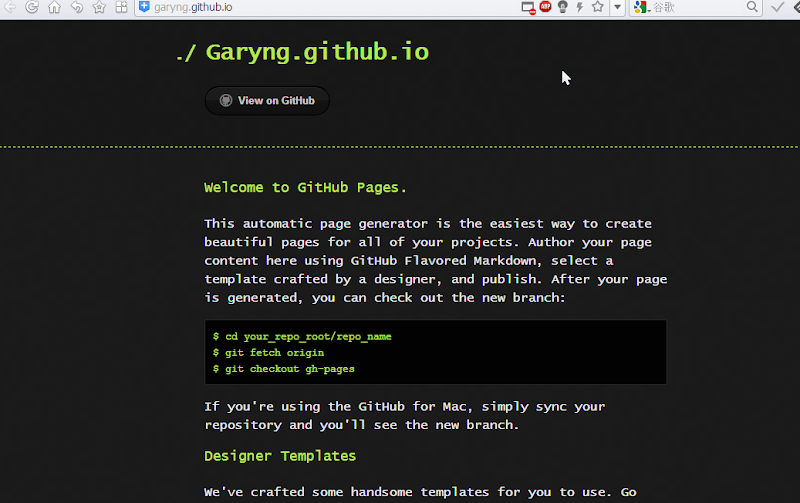Click the light bulb icon in address bar
The width and height of the screenshot is (800, 503).
tap(563, 7)
